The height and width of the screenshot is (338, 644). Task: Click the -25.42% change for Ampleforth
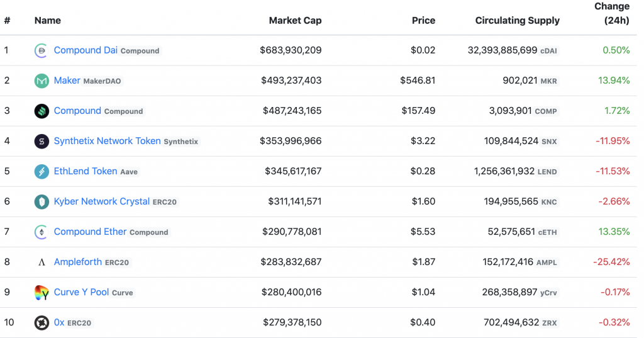[x=611, y=261]
